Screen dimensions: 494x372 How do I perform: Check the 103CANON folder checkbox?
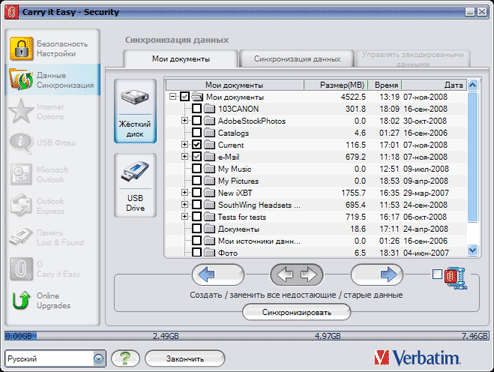[x=197, y=108]
